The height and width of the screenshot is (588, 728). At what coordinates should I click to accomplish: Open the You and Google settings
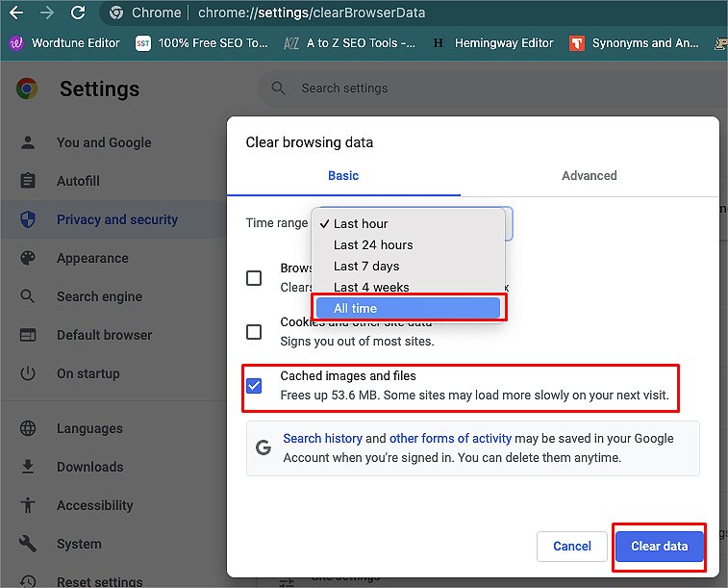(104, 142)
